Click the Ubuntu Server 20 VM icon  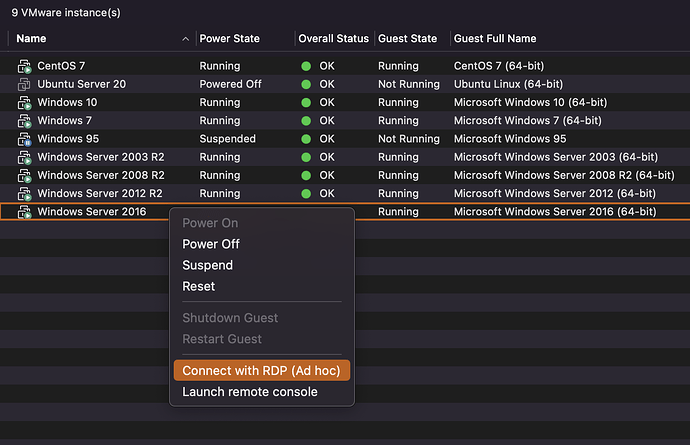[25, 84]
